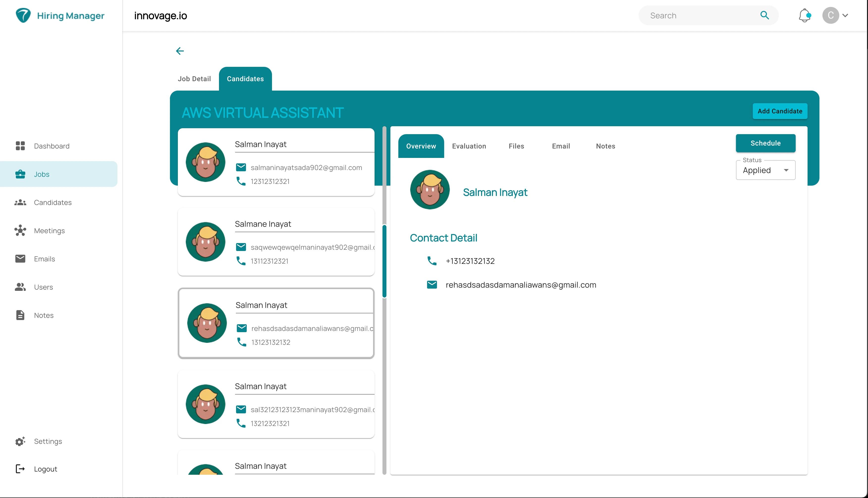
Task: Click phone number 13112312321
Action: pos(269,261)
